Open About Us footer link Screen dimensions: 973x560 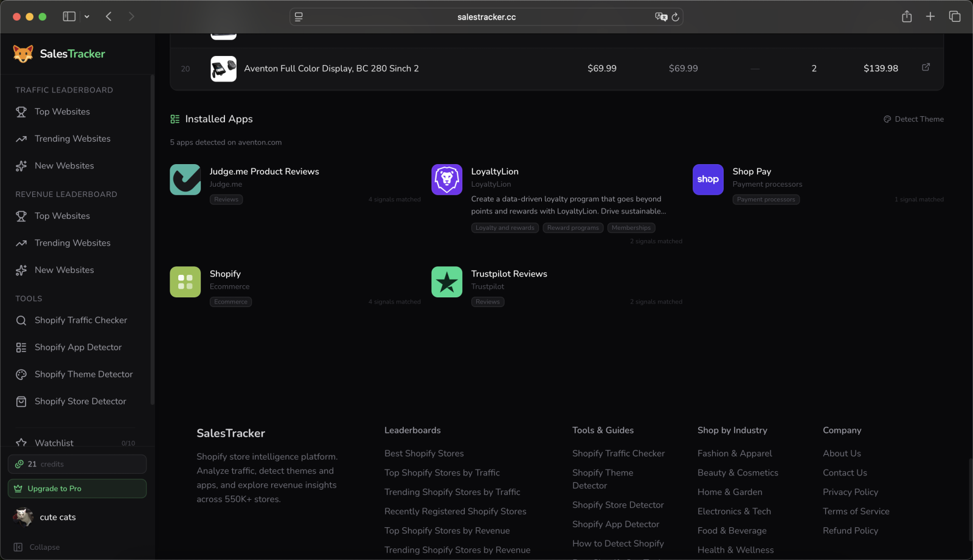(x=842, y=454)
